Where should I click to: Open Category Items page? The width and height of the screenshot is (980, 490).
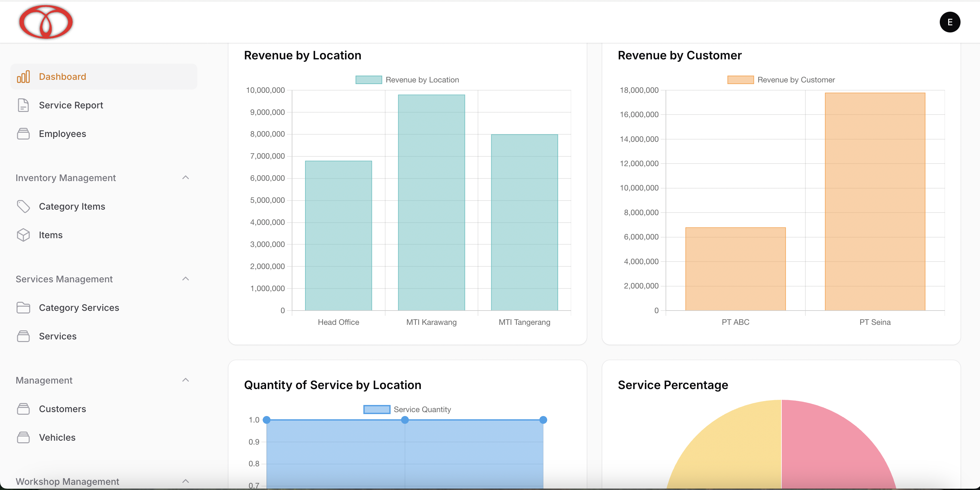(x=104, y=206)
